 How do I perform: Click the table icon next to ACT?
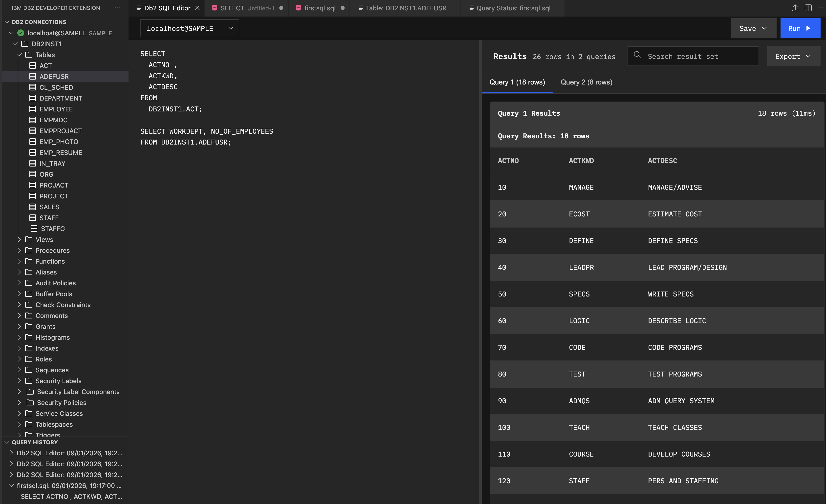[x=33, y=65]
